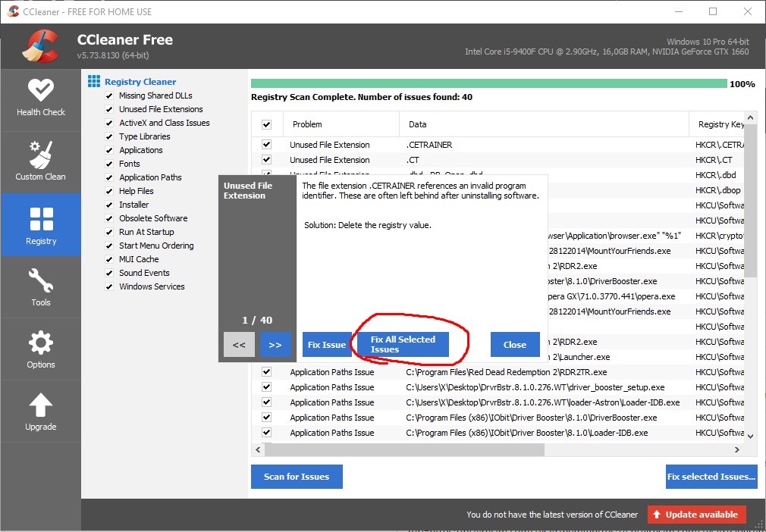Close the CCleaner window
766x532 pixels.
(x=748, y=11)
